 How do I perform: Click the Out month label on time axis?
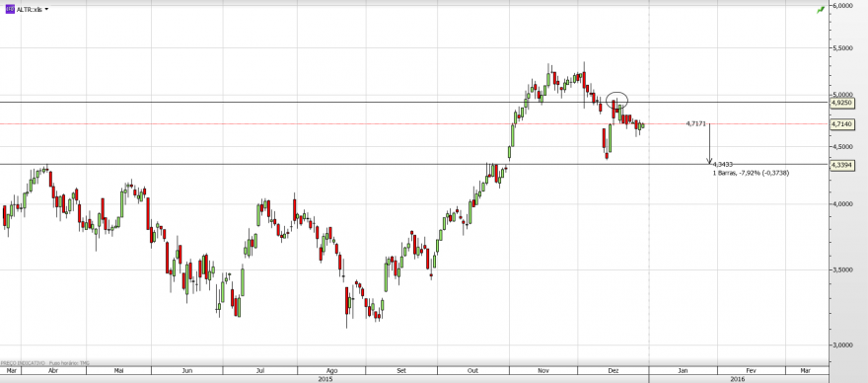click(472, 370)
